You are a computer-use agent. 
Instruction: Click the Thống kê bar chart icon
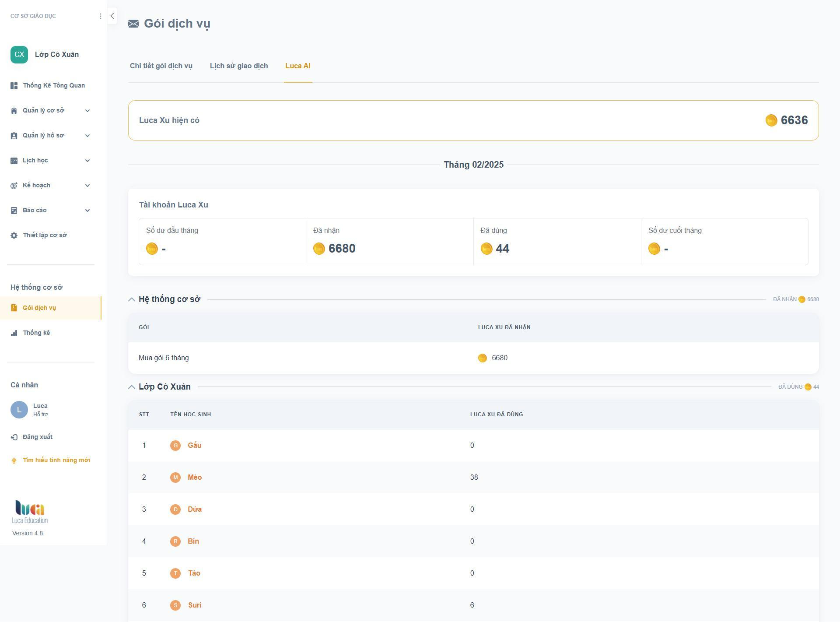click(14, 333)
